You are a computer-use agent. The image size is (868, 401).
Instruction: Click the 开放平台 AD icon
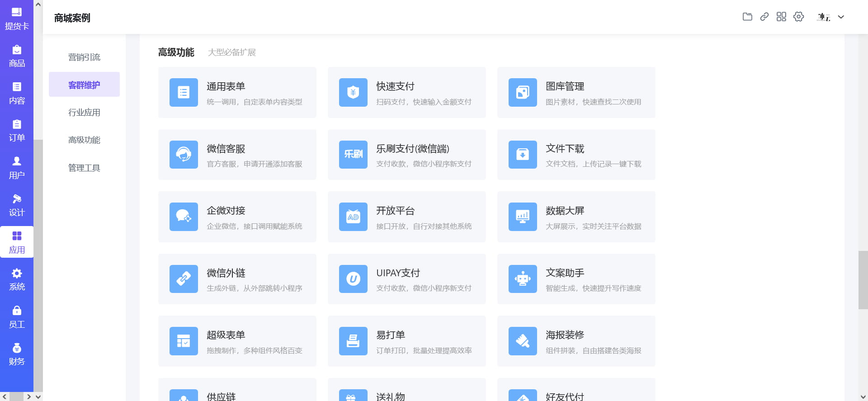tap(353, 217)
